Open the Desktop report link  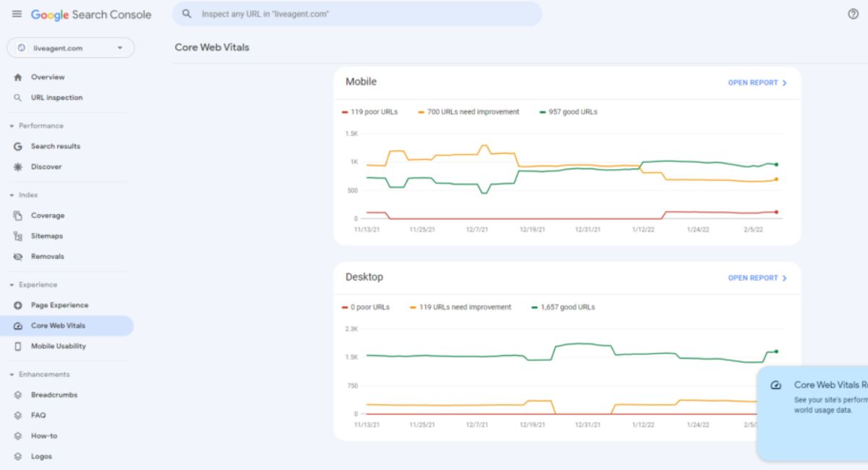coord(757,278)
